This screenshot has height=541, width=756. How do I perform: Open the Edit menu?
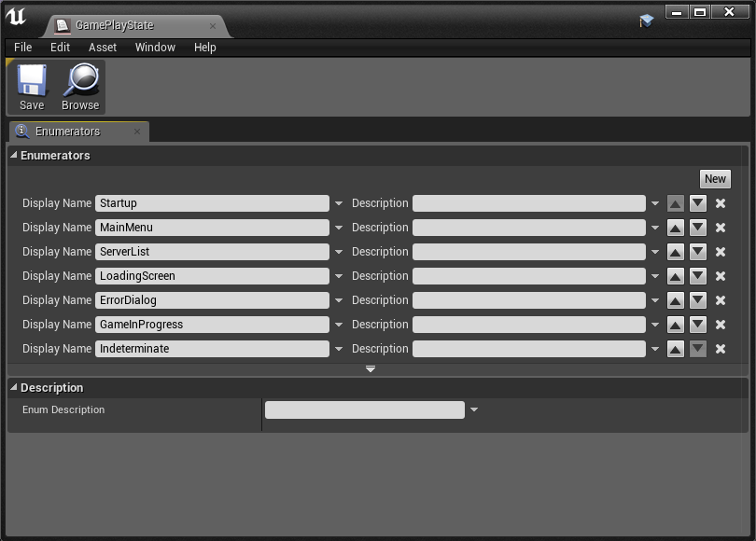coord(61,48)
